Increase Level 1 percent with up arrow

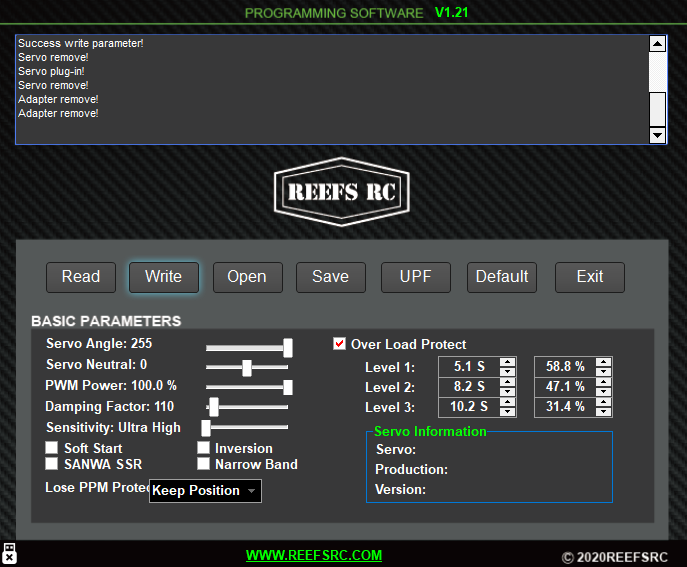pos(603,362)
